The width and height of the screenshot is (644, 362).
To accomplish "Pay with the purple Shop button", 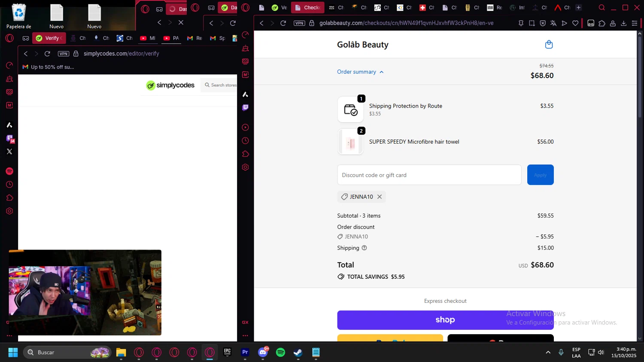I will [445, 320].
